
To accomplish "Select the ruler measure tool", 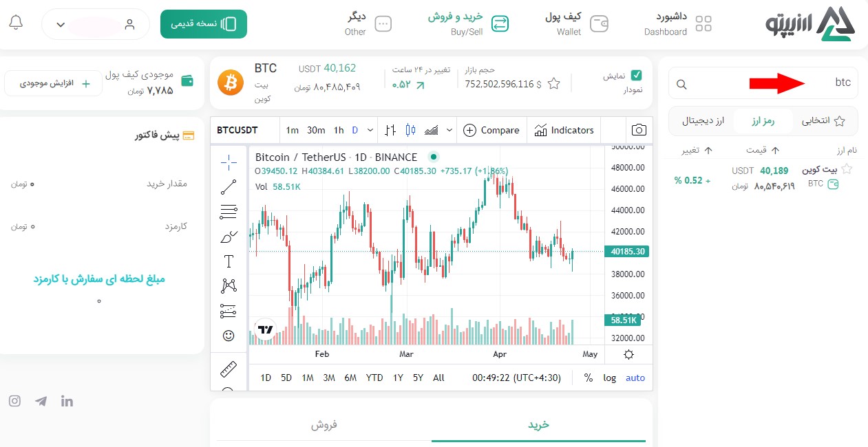I will pyautogui.click(x=229, y=369).
